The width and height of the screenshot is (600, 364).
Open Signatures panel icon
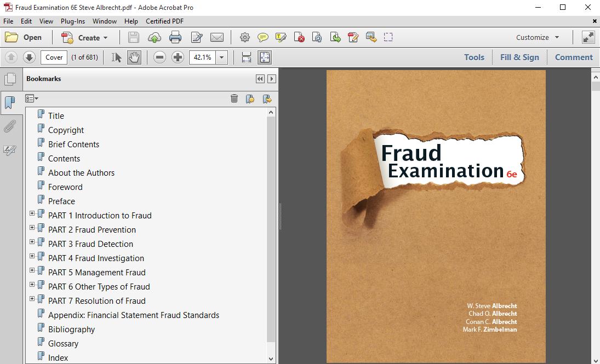[x=9, y=150]
